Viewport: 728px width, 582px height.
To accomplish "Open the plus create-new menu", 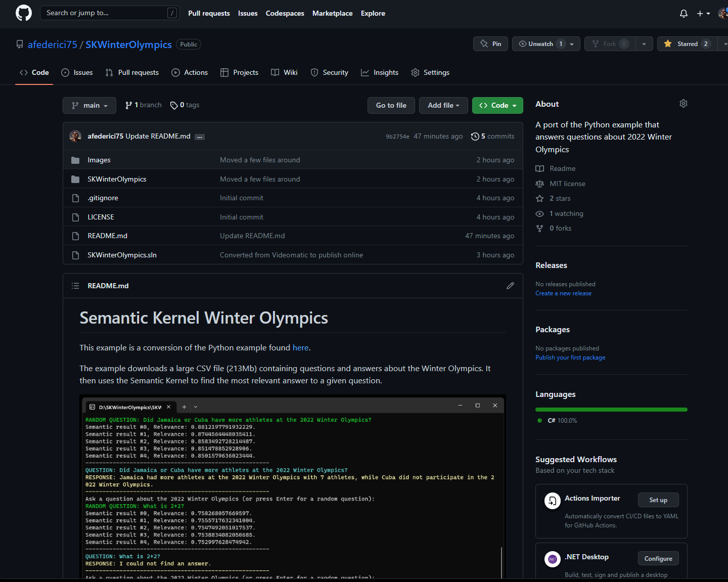I will pos(703,14).
